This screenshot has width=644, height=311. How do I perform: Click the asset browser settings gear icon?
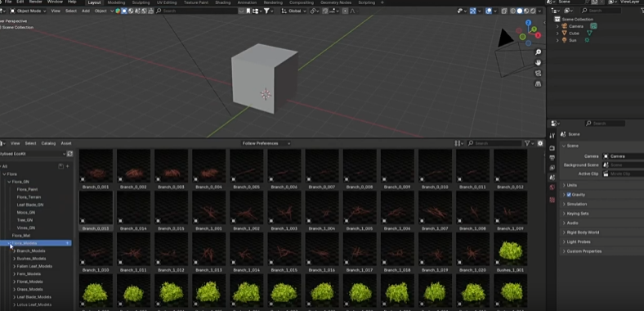pos(540,143)
